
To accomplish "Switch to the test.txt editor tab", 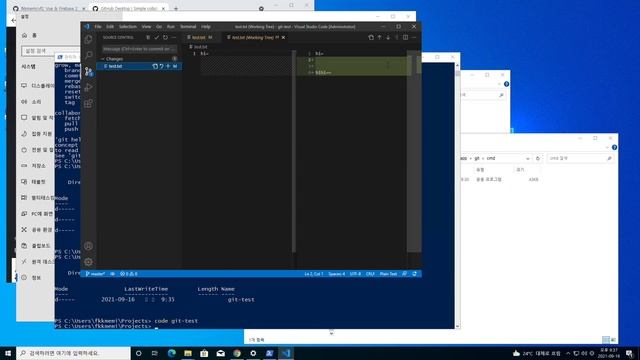I will [200, 38].
